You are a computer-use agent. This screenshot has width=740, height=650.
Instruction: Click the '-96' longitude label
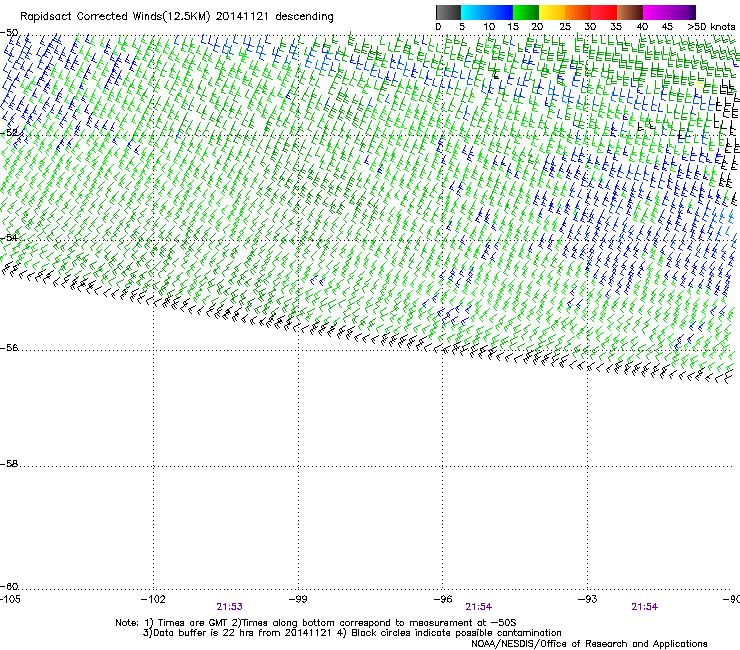coord(443,599)
